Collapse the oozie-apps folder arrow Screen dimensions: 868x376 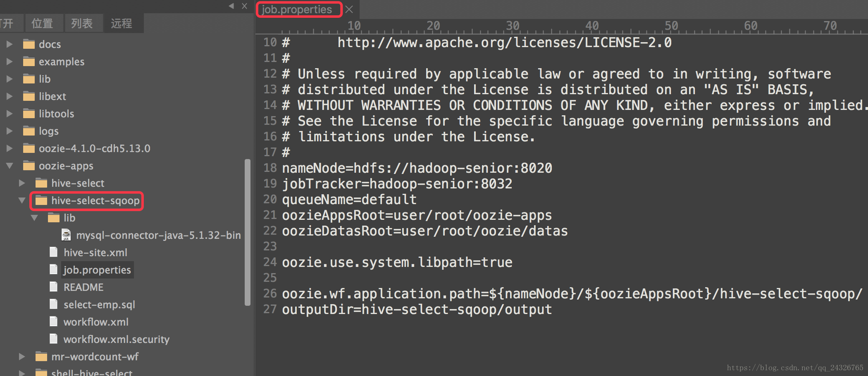10,166
